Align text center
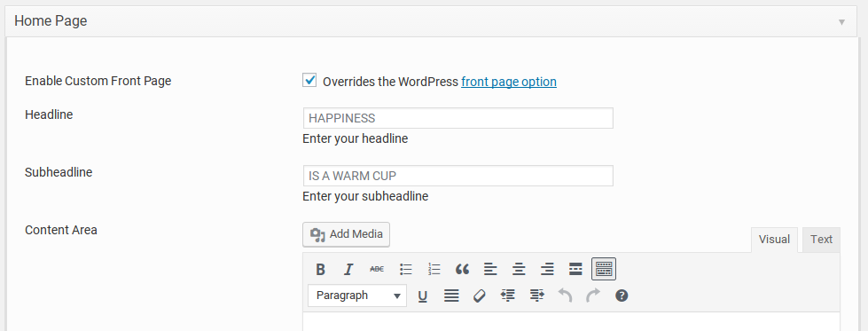The image size is (868, 331). coord(519,270)
